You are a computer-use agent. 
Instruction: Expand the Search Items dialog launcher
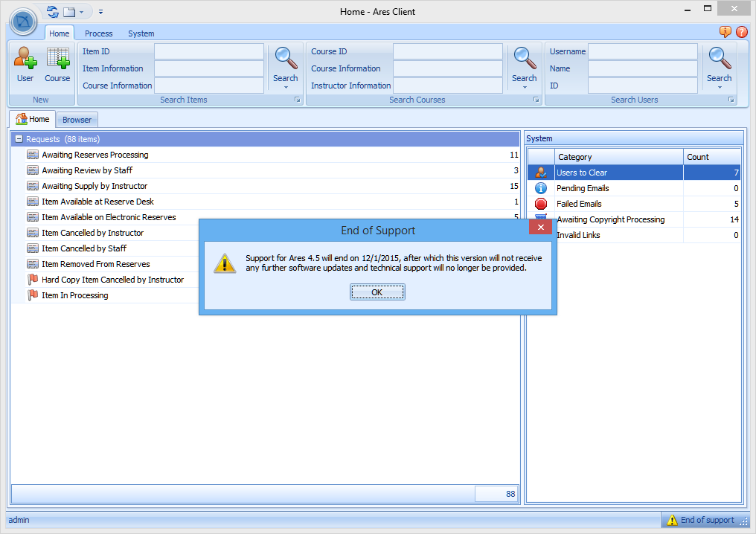297,100
